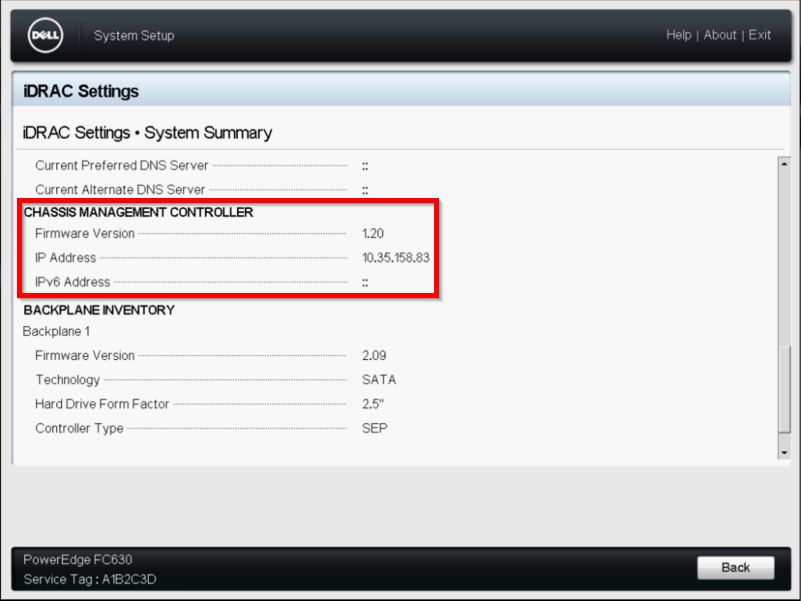The height and width of the screenshot is (601, 801).
Task: Click the Controller Type label
Action: click(x=79, y=428)
